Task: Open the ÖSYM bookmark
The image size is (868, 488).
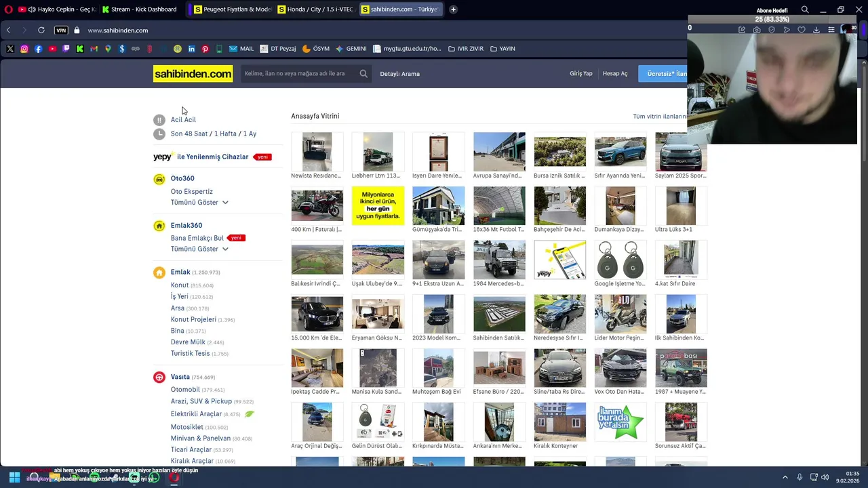Action: coord(316,49)
